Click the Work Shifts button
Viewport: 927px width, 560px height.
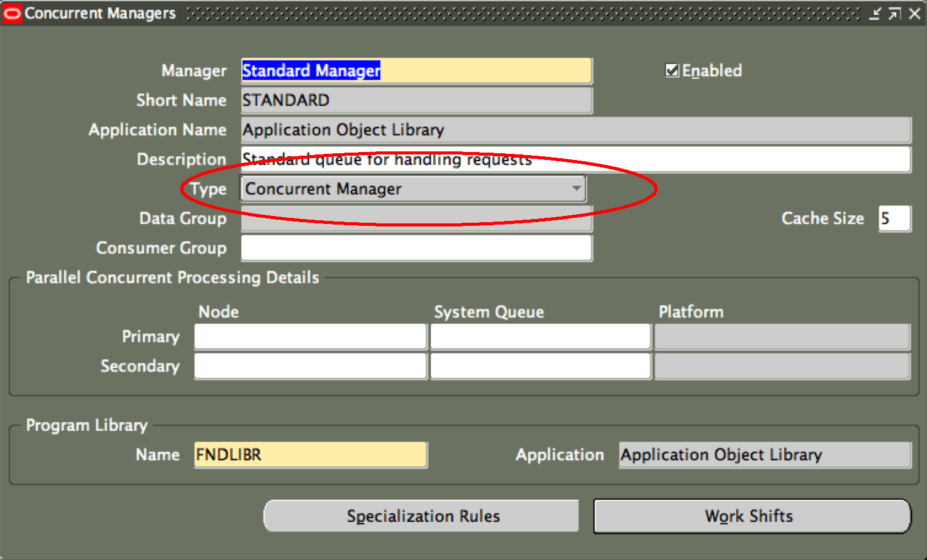(x=752, y=516)
